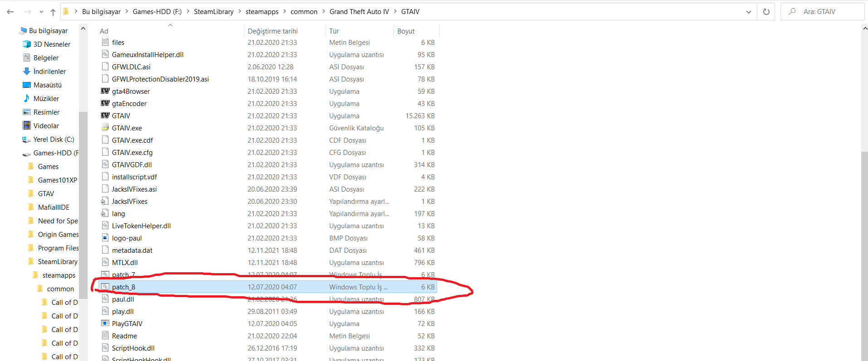Click the logo-paul bitmap icon
Image resolution: width=868 pixels, height=361 pixels.
coord(105,238)
